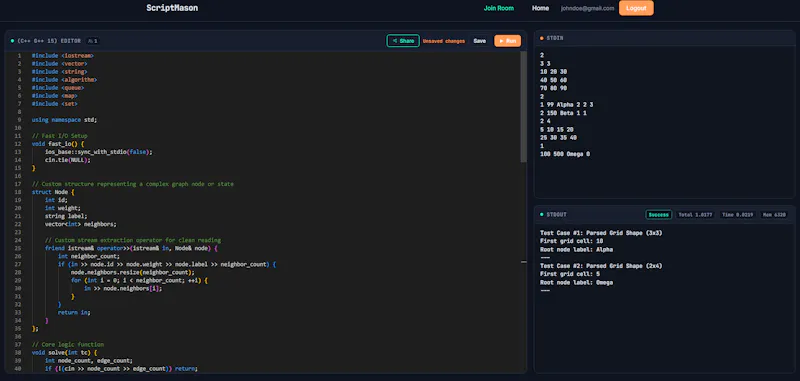800x381 pixels.
Task: Click 'Root node label: Omega' output
Action: point(577,283)
